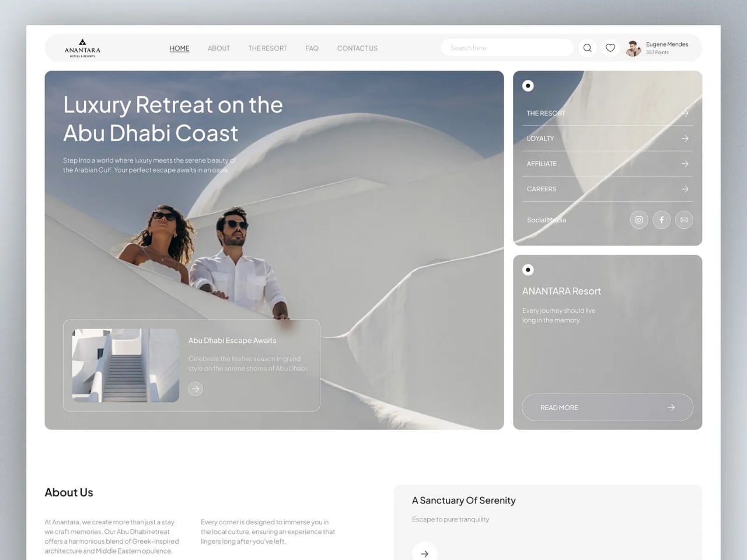This screenshot has width=747, height=560.
Task: Click the READ MORE button
Action: (x=608, y=407)
